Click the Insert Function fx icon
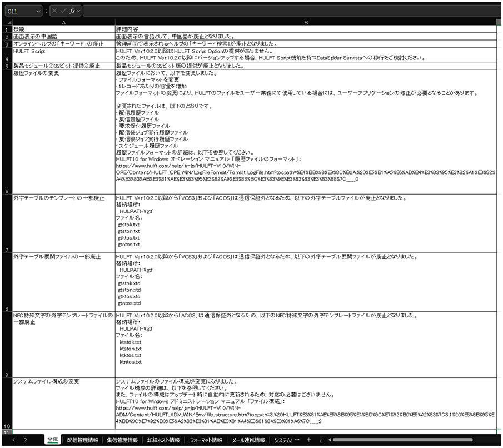 [x=72, y=11]
